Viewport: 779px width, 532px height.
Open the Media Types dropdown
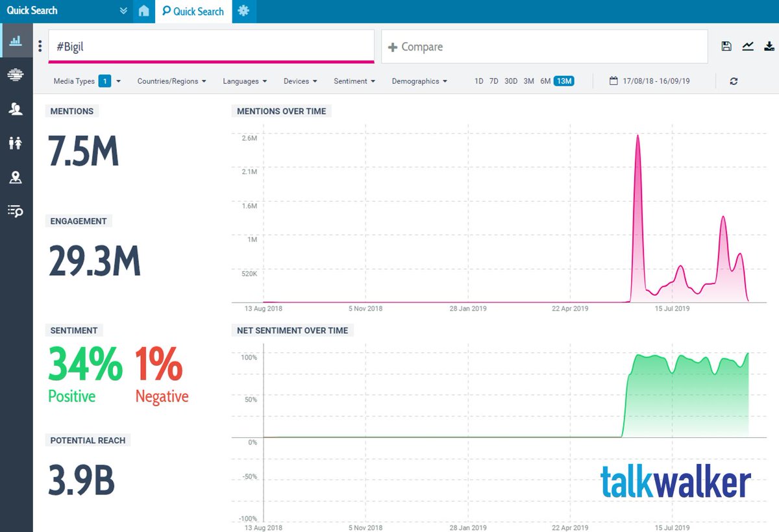click(87, 81)
